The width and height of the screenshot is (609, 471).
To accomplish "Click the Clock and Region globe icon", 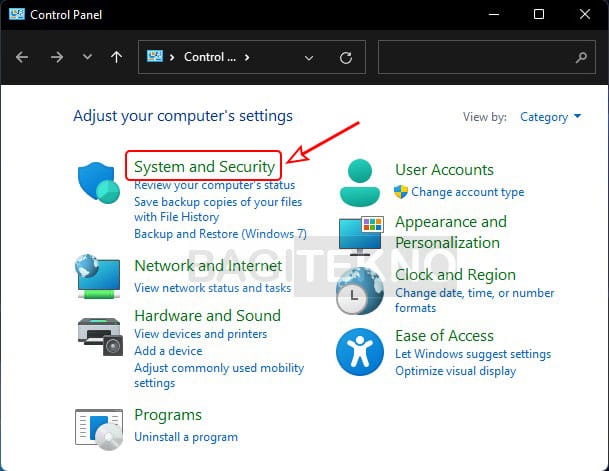I will tap(360, 291).
